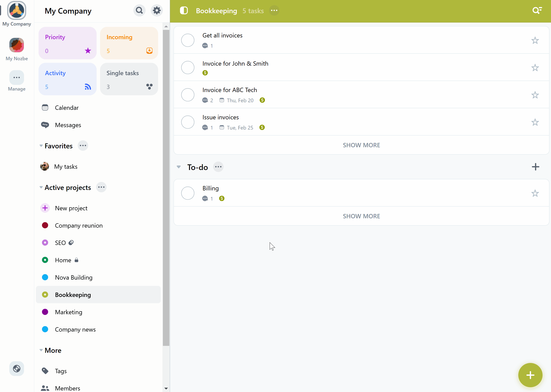Collapse the Favorites section
The height and width of the screenshot is (392, 551).
tap(41, 146)
